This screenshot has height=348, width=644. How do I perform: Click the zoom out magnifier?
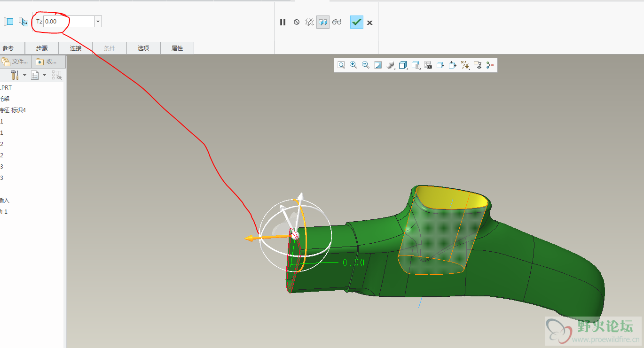[x=366, y=65]
